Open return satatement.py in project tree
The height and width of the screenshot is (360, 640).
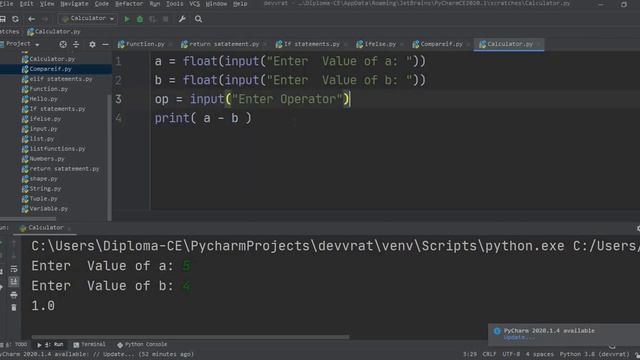(64, 169)
